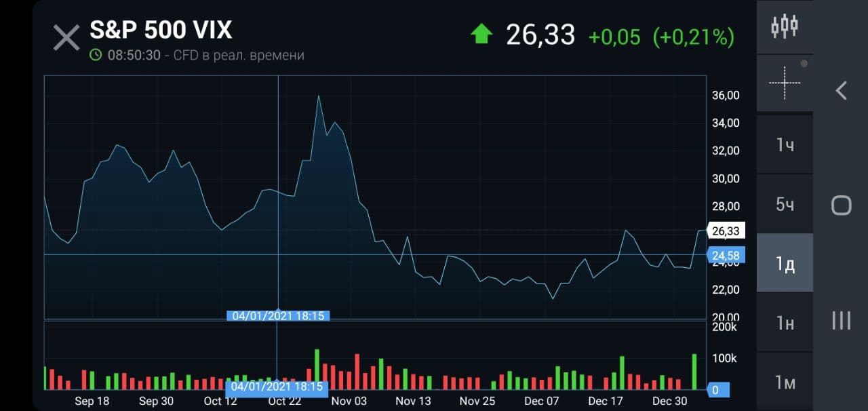Click the Dec 17 date label
868x411 pixels.
[x=606, y=401]
